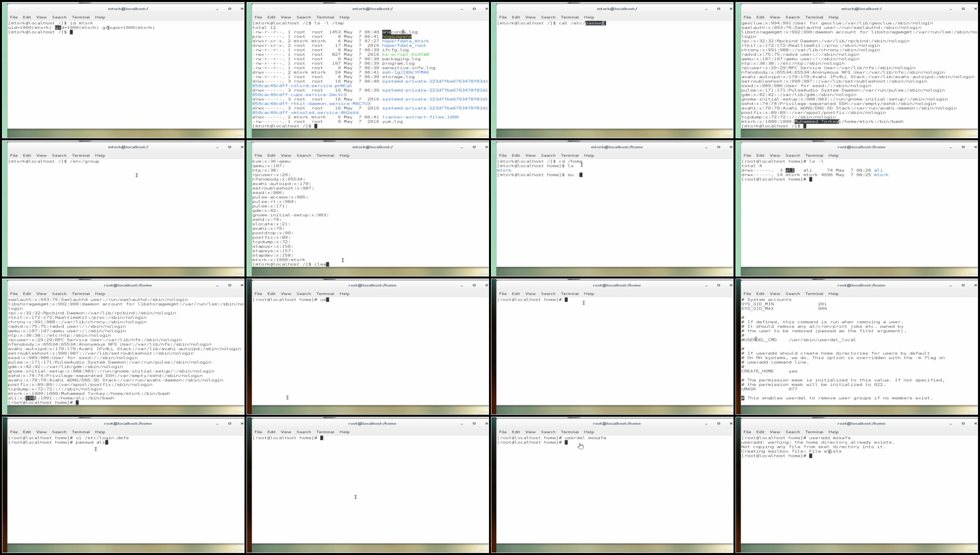
Task: Click title 'mtork@localhost:/home' of su terminal
Action: [x=617, y=147]
